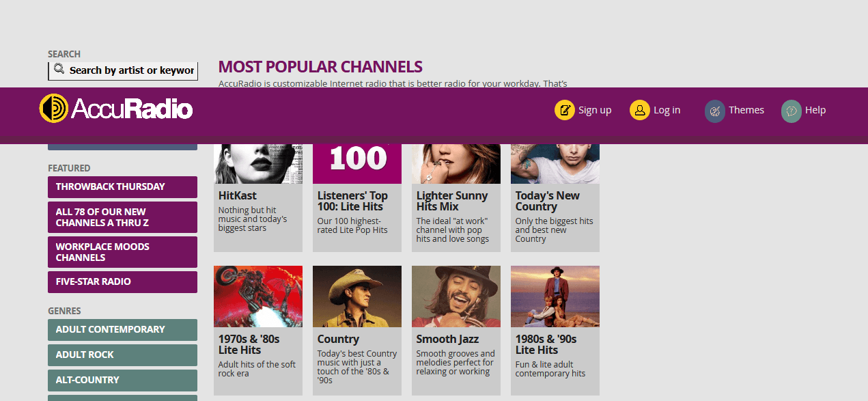The image size is (868, 401).
Task: Open All 78 new channels list
Action: (x=122, y=217)
